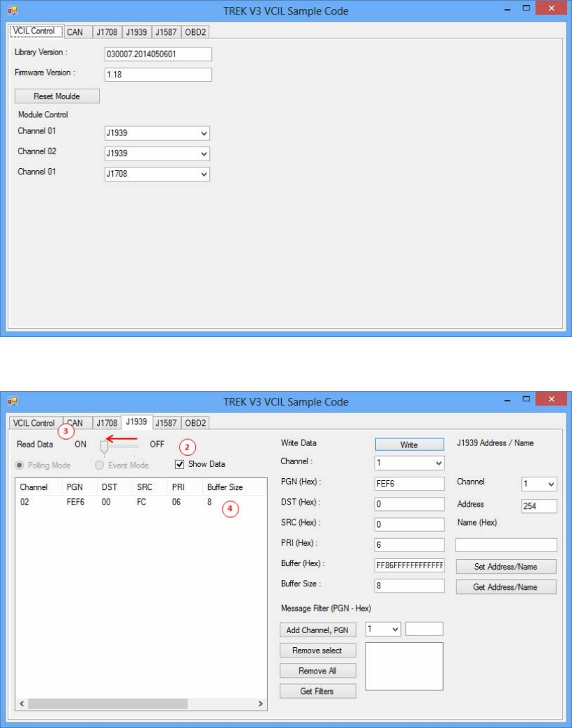The height and width of the screenshot is (728, 572).
Task: Open the J1587 tab in the bottom window
Action: click(166, 423)
